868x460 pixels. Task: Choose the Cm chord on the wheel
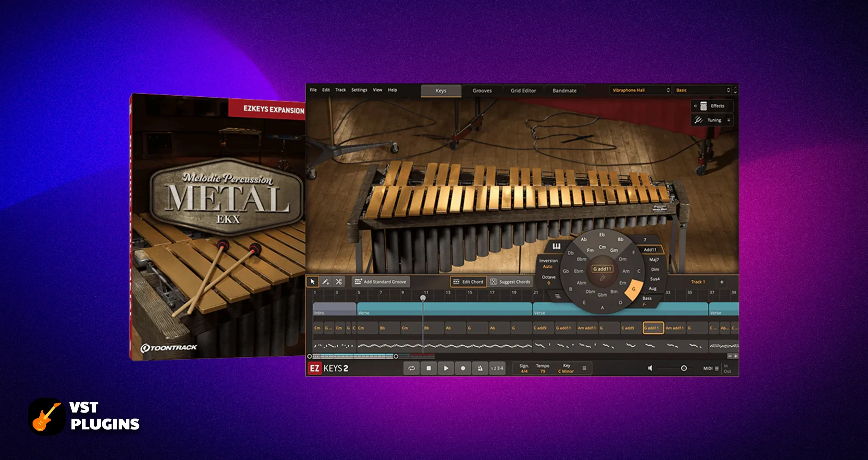click(602, 247)
